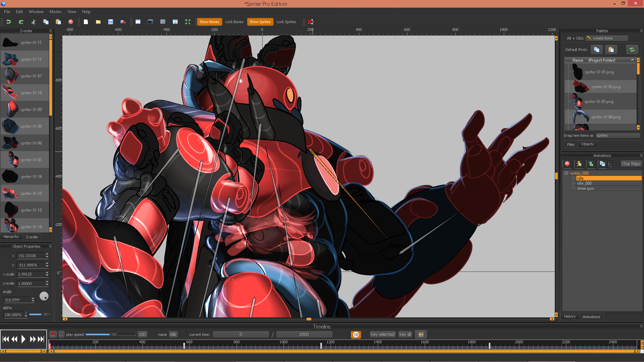Click the Undo icon in the toolbar
The width and height of the screenshot is (644, 362).
(x=9, y=22)
